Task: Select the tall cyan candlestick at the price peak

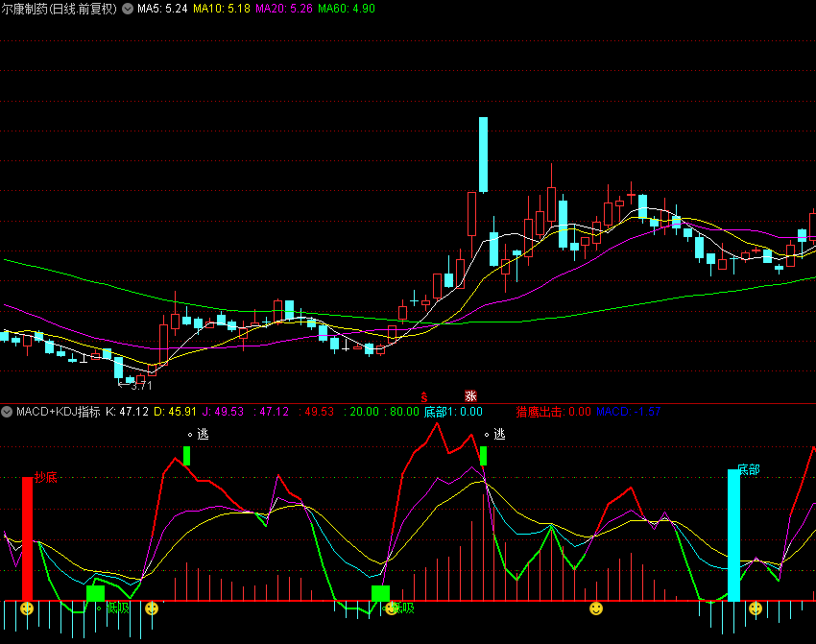Action: coord(484,155)
